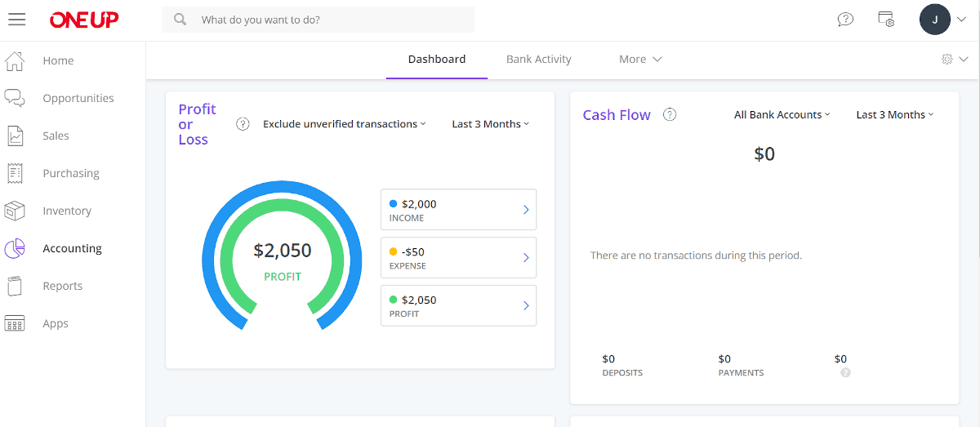This screenshot has width=980, height=427.
Task: Open Inventory section label
Action: click(x=67, y=211)
